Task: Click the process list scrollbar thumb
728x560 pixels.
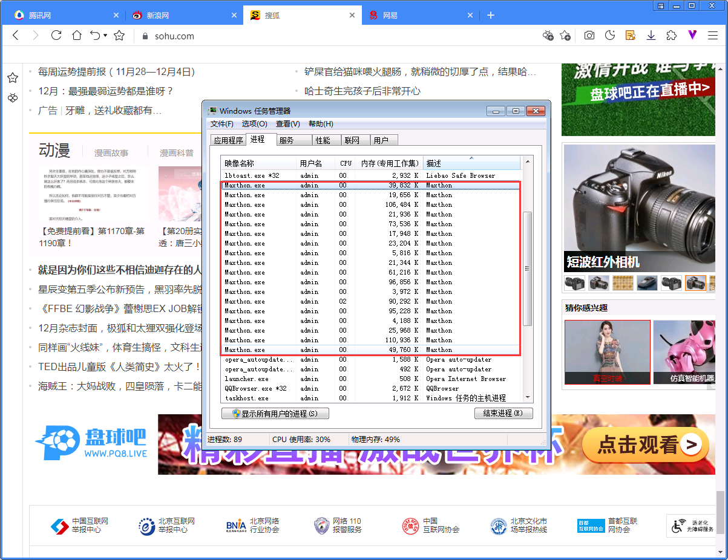Action: click(x=527, y=269)
